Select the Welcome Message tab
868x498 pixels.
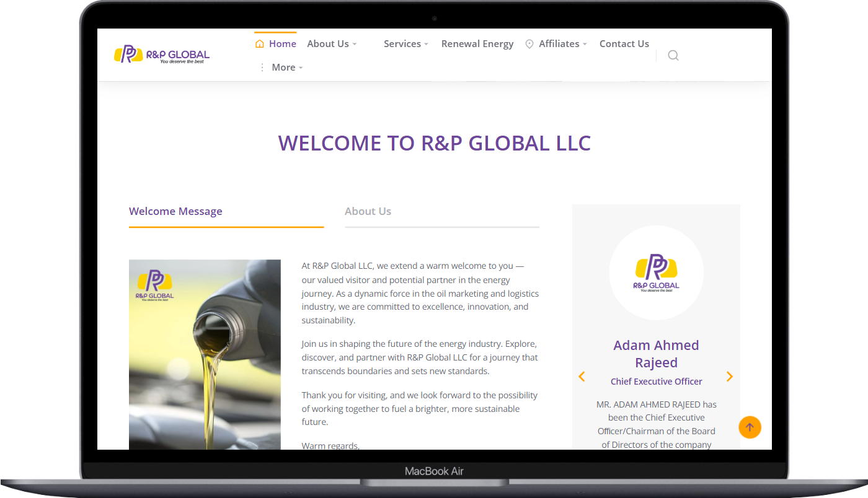[175, 211]
